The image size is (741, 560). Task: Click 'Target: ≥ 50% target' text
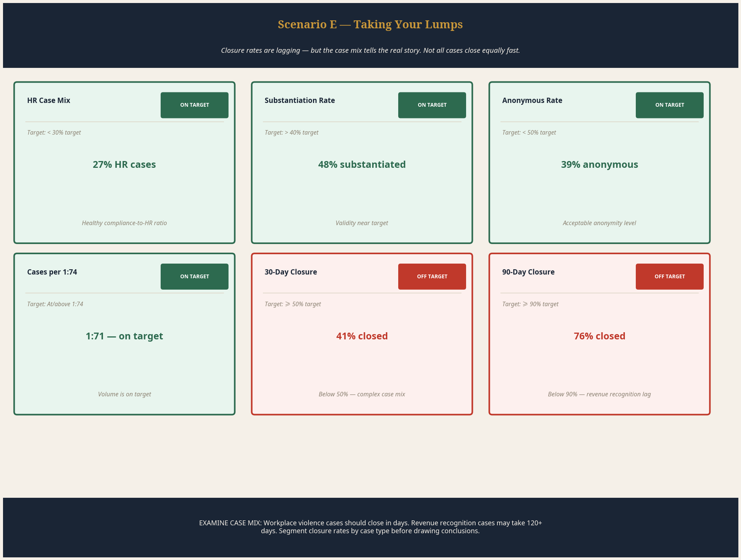point(293,304)
